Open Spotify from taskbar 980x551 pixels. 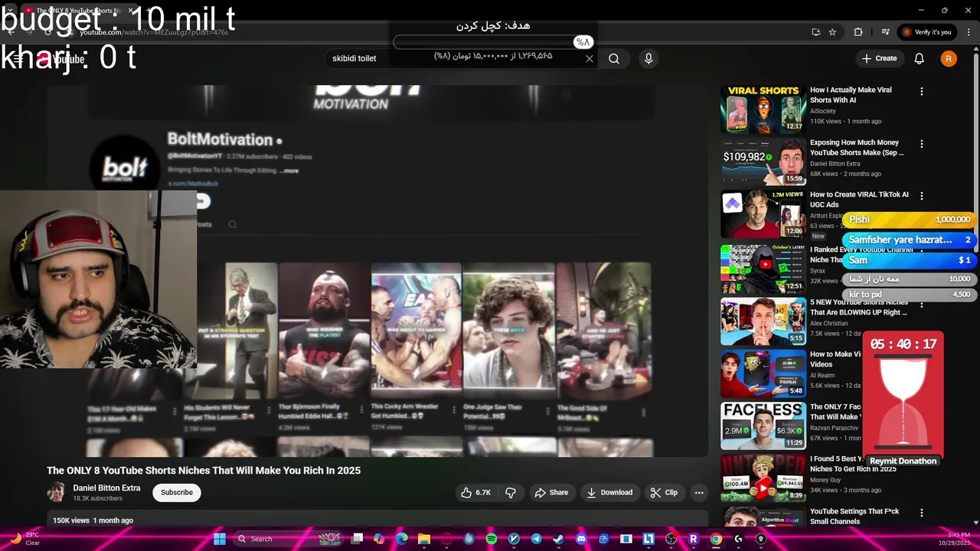(x=492, y=539)
